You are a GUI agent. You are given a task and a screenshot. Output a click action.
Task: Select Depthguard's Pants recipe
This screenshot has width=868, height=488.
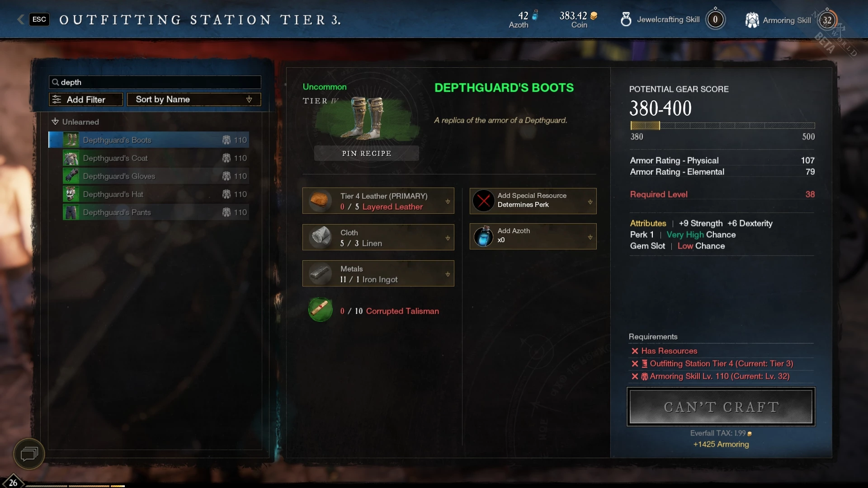(x=156, y=212)
